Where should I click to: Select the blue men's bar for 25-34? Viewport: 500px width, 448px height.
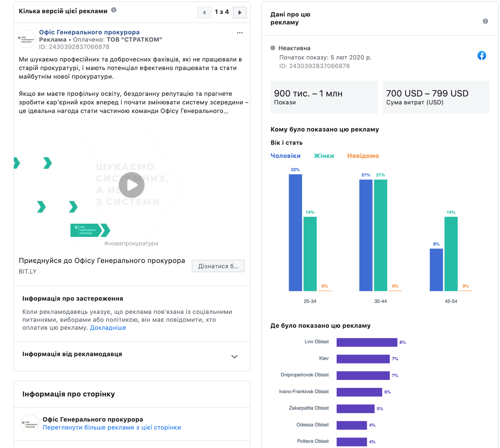tap(295, 233)
